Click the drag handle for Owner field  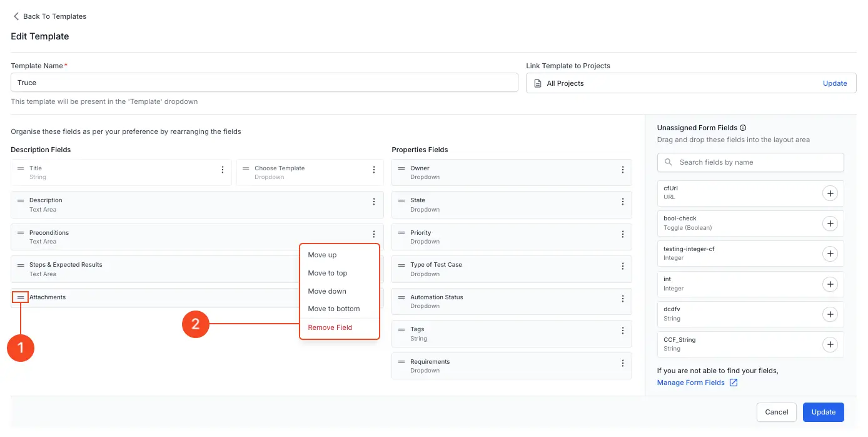(401, 168)
